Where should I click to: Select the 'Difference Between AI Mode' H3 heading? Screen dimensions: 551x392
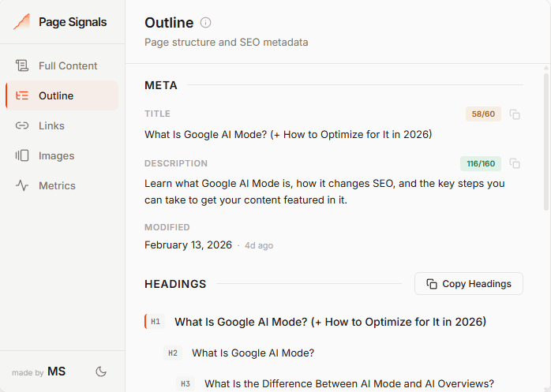coord(349,383)
